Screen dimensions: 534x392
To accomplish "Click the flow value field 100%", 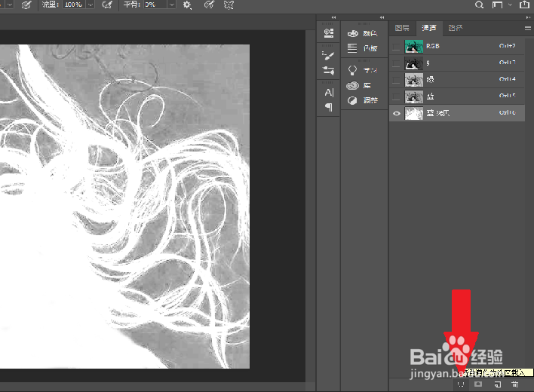I will [x=74, y=5].
